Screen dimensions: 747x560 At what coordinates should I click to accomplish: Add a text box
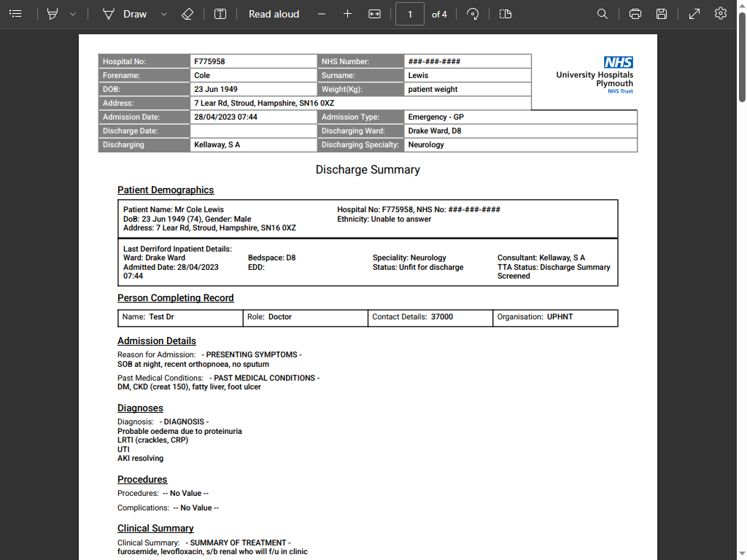coord(220,14)
